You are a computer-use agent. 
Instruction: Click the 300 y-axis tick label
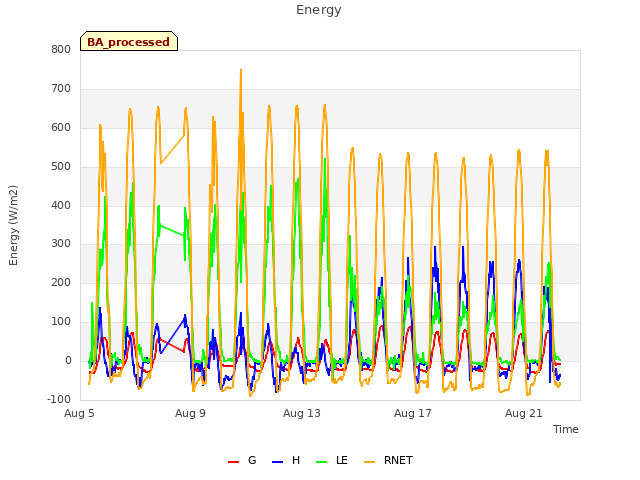click(61, 244)
